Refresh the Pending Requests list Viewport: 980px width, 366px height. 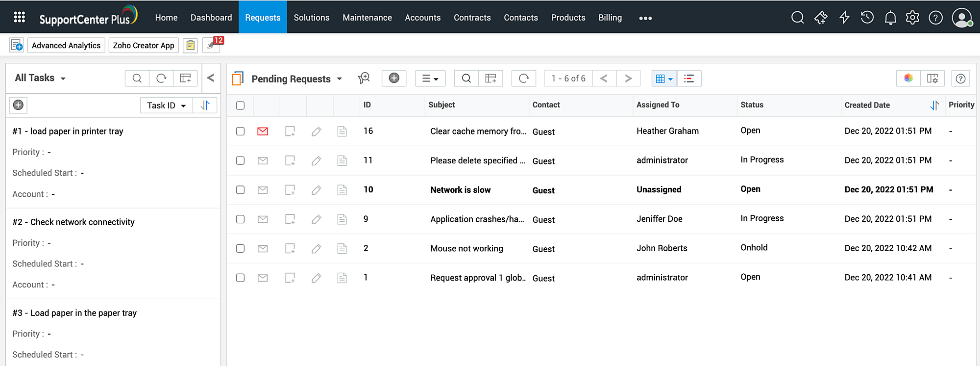[x=524, y=78]
